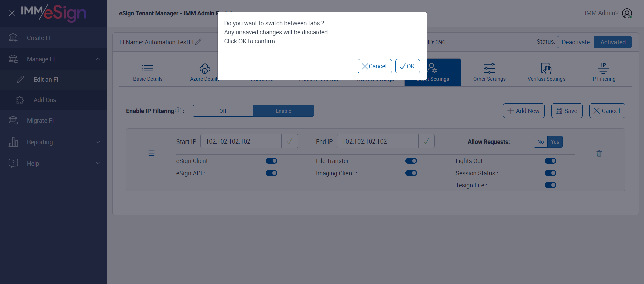Click the Deactivate status button
Screen dimensions: 644x284
(x=576, y=42)
